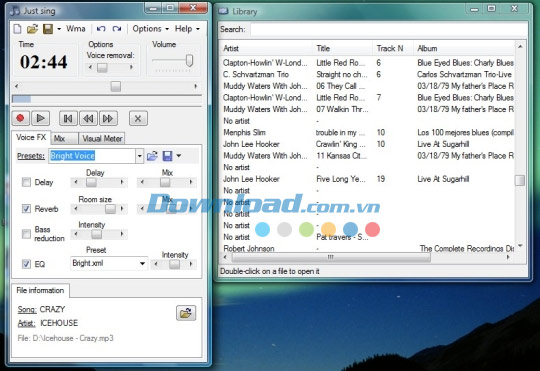The height and width of the screenshot is (371, 540).
Task: Open the Options menu
Action: click(x=150, y=29)
